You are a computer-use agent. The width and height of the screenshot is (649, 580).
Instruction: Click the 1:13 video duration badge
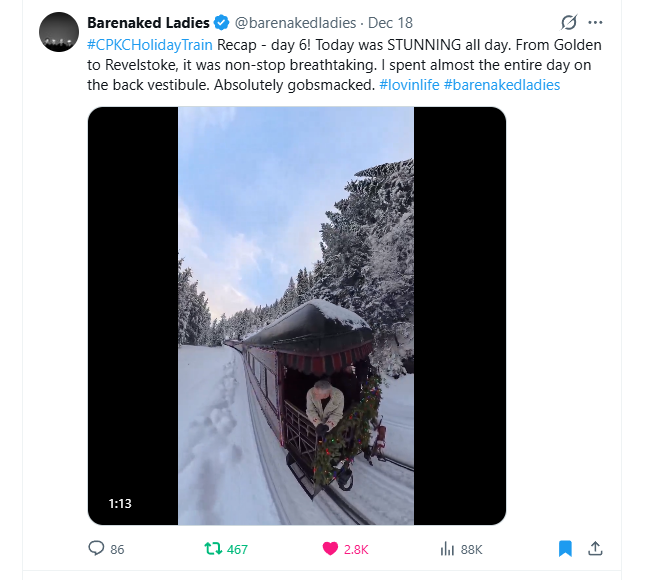point(120,503)
